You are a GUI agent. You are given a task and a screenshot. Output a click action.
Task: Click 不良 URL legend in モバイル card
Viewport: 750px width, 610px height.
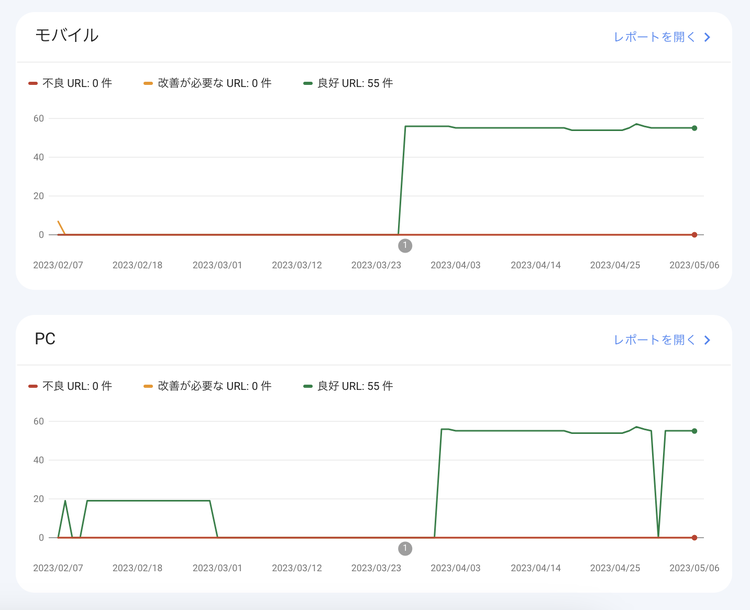pyautogui.click(x=70, y=83)
